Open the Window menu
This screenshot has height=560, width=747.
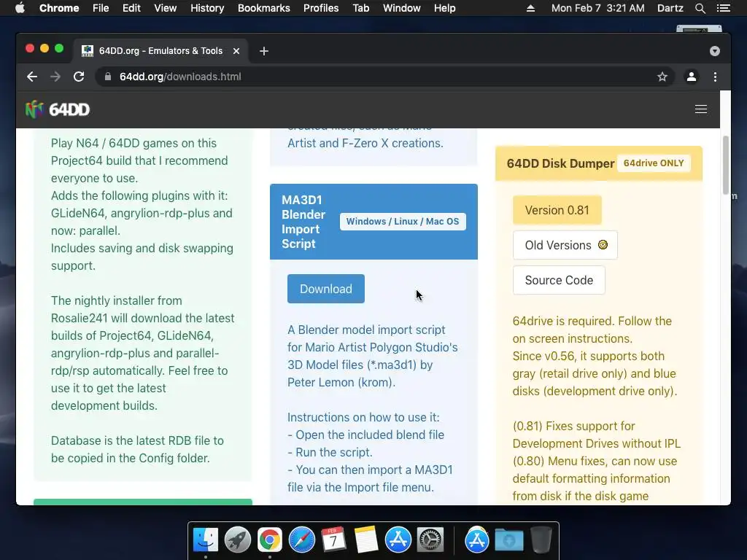[402, 8]
